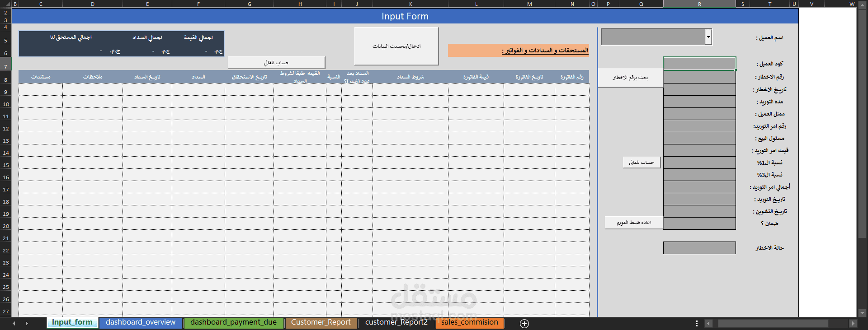
Task: Select the رقم امر التوريد input cell
Action: point(699,126)
